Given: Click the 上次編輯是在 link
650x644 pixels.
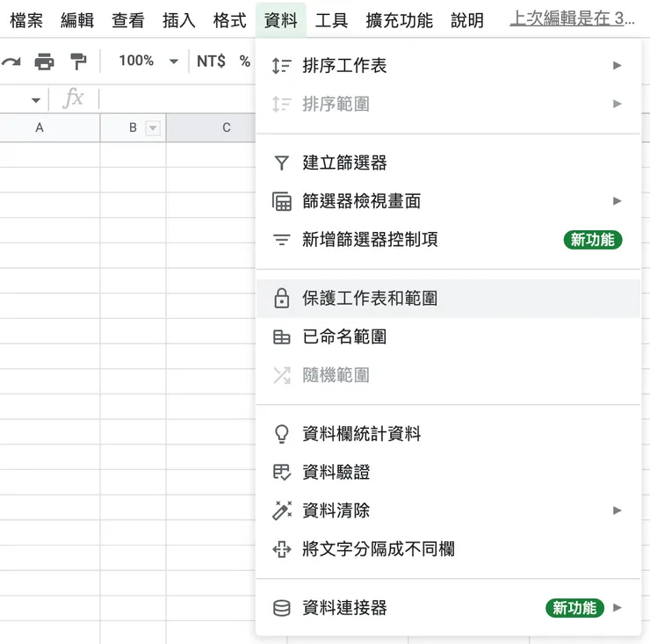Looking at the screenshot, I should point(572,18).
